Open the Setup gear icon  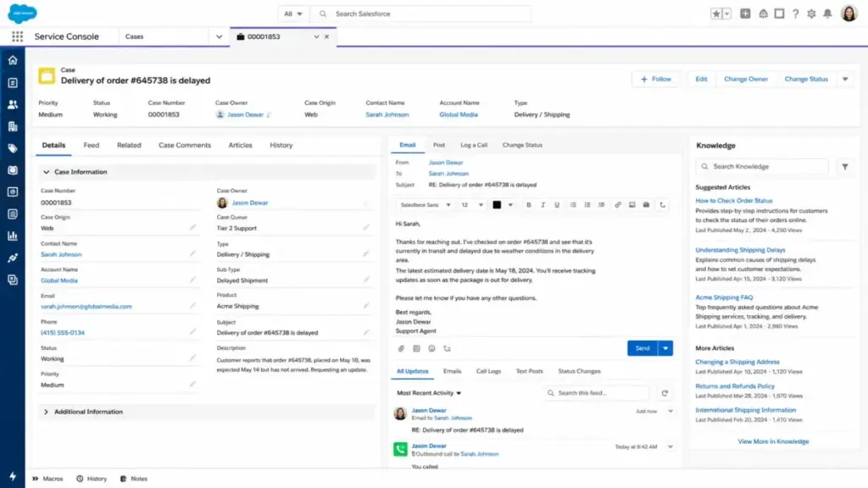tap(811, 14)
